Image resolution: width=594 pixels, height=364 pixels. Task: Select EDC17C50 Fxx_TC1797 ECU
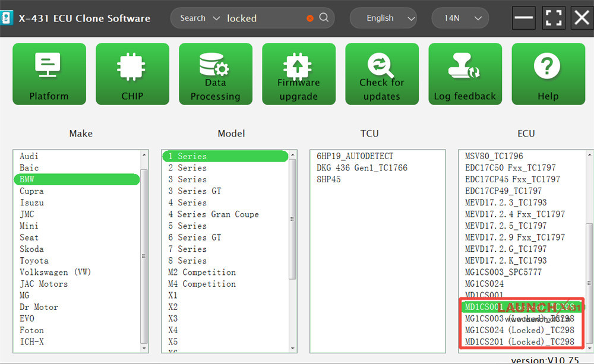[x=511, y=168]
